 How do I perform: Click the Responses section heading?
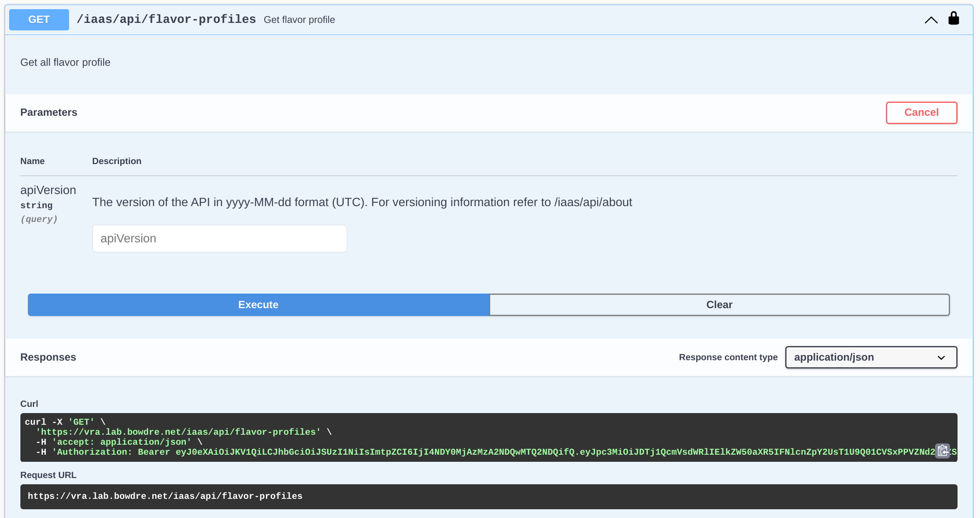[x=48, y=357]
